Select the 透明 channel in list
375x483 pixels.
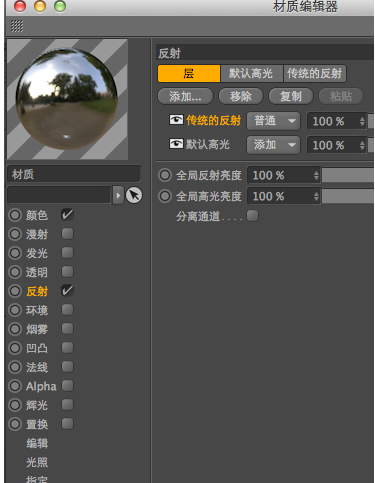(x=37, y=272)
